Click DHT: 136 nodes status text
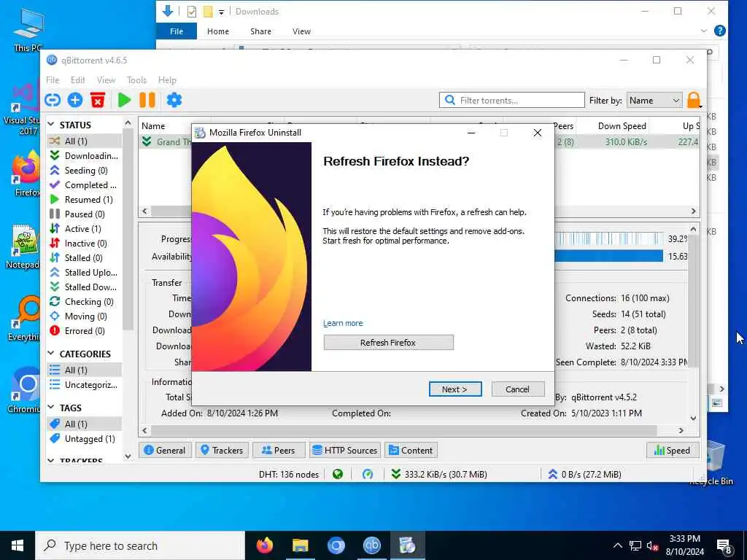The height and width of the screenshot is (560, 747). (289, 474)
